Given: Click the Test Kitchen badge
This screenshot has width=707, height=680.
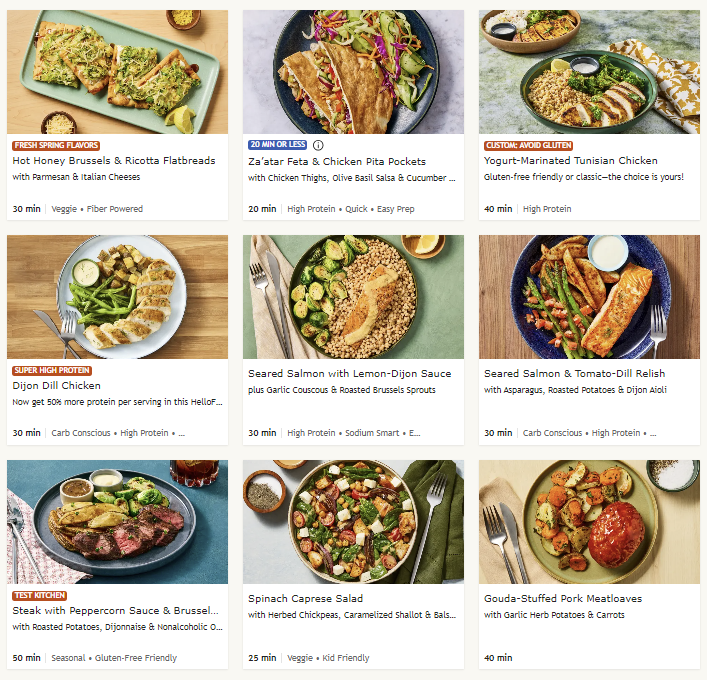Looking at the screenshot, I should pyautogui.click(x=40, y=595).
